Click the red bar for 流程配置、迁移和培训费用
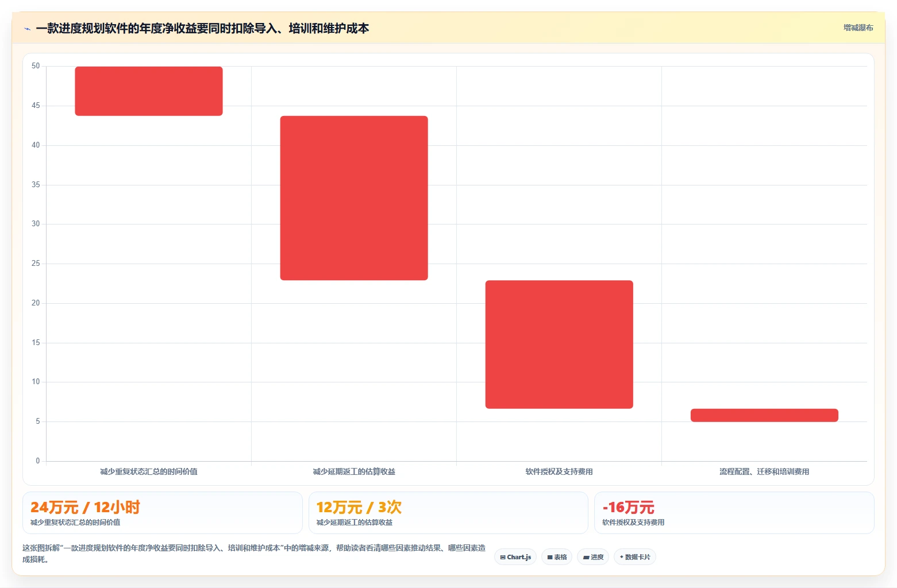 (x=764, y=415)
